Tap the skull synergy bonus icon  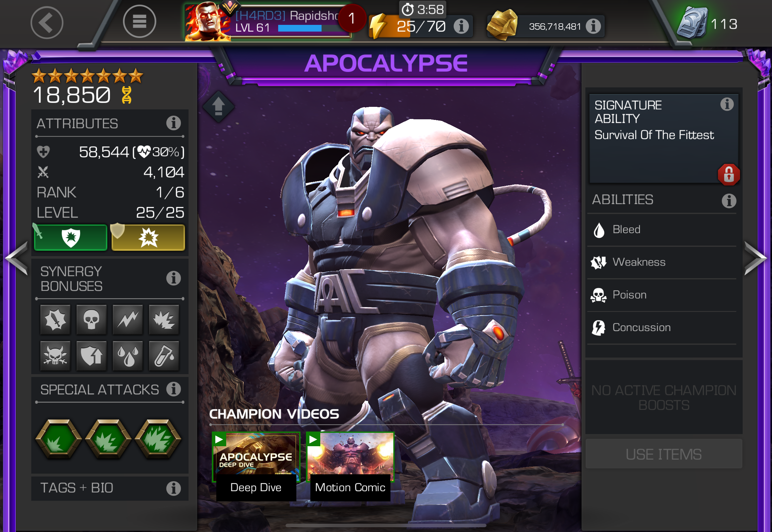[91, 320]
